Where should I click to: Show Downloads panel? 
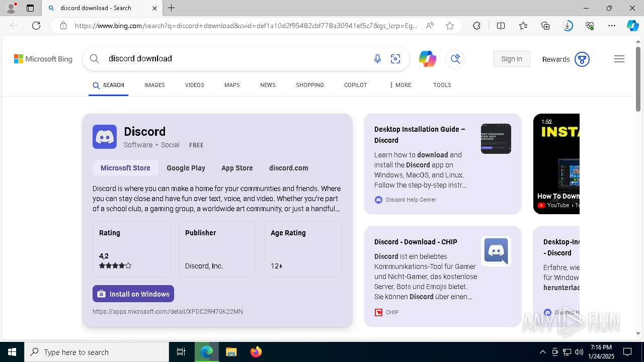[x=568, y=26]
